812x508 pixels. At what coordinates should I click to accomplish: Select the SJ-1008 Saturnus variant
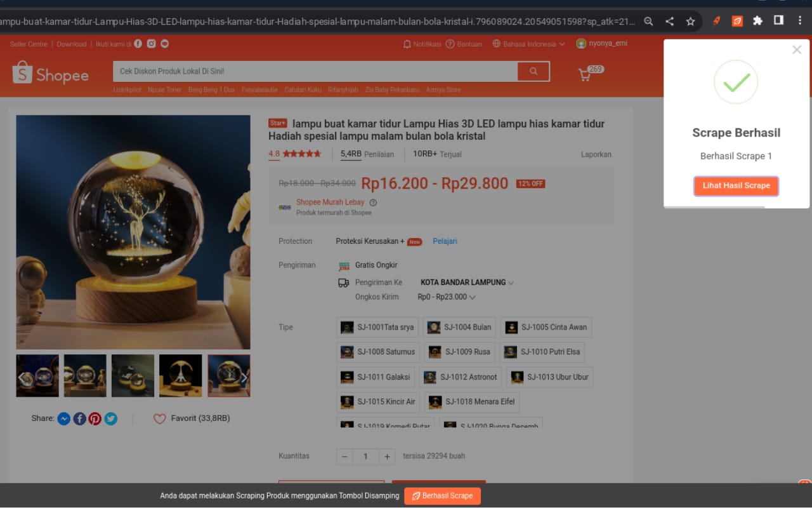click(378, 352)
